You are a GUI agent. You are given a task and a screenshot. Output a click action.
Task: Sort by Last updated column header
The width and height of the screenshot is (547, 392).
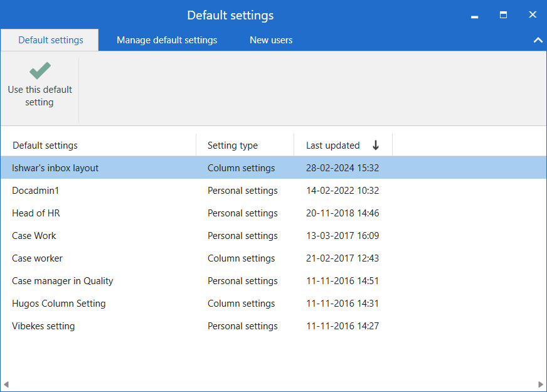(333, 146)
